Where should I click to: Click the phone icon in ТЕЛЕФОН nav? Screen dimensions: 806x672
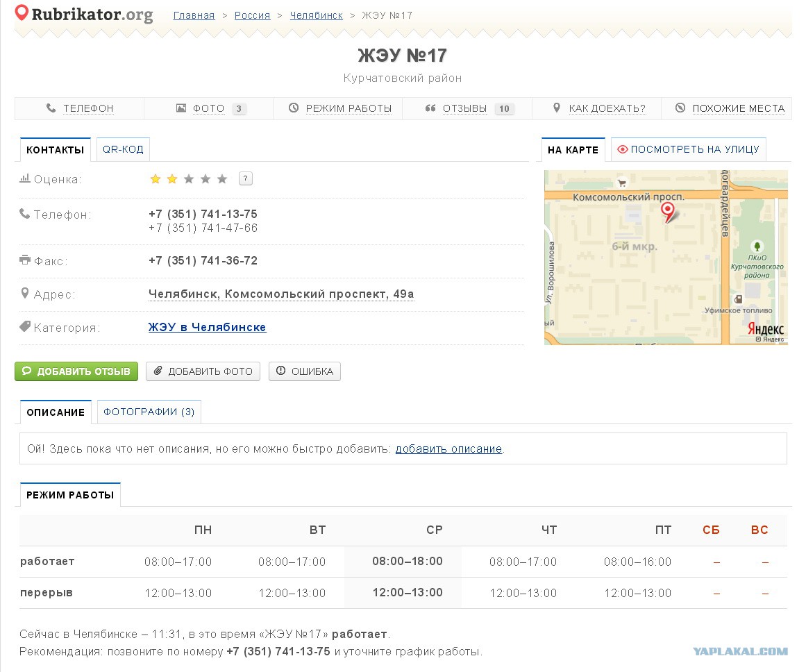(51, 108)
